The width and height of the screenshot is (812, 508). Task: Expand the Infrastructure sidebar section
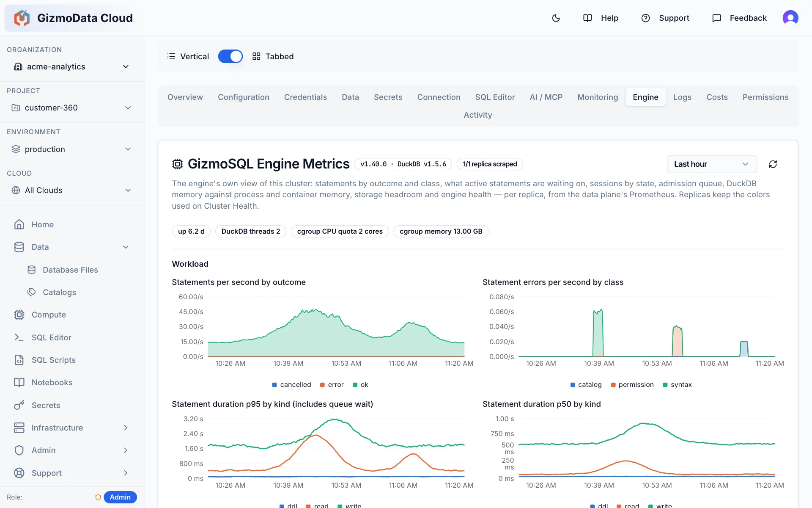click(x=72, y=428)
